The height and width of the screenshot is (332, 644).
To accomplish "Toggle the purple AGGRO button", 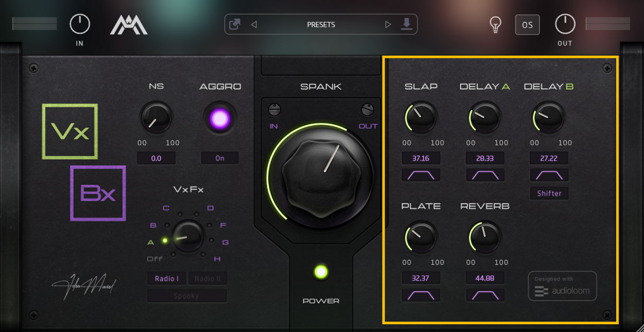I will coord(220,119).
